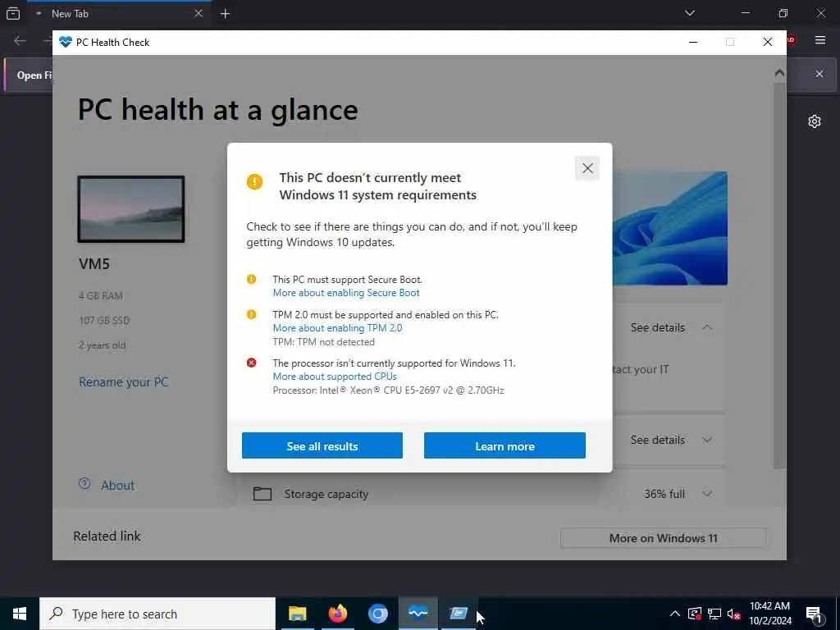The height and width of the screenshot is (630, 840).
Task: Expand the Storage capacity chevron
Action: (x=707, y=494)
